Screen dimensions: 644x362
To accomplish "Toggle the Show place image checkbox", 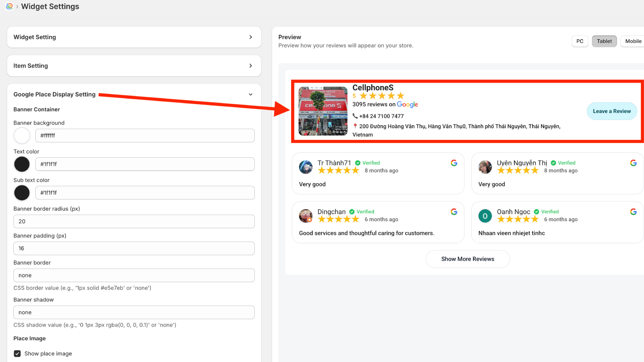I will [x=17, y=353].
